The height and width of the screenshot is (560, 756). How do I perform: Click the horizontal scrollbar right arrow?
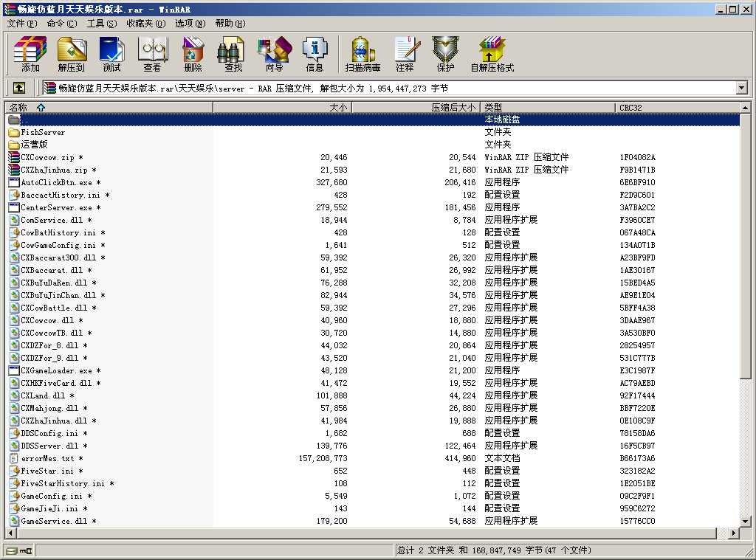(734, 533)
